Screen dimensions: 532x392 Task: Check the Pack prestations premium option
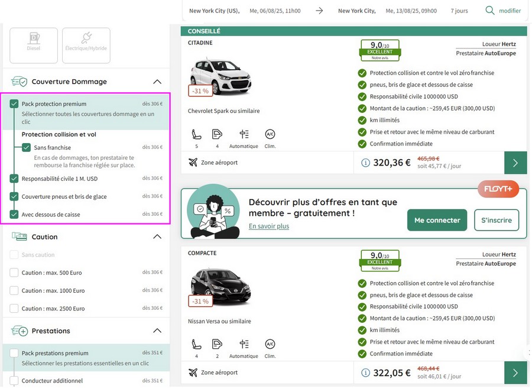tap(14, 353)
